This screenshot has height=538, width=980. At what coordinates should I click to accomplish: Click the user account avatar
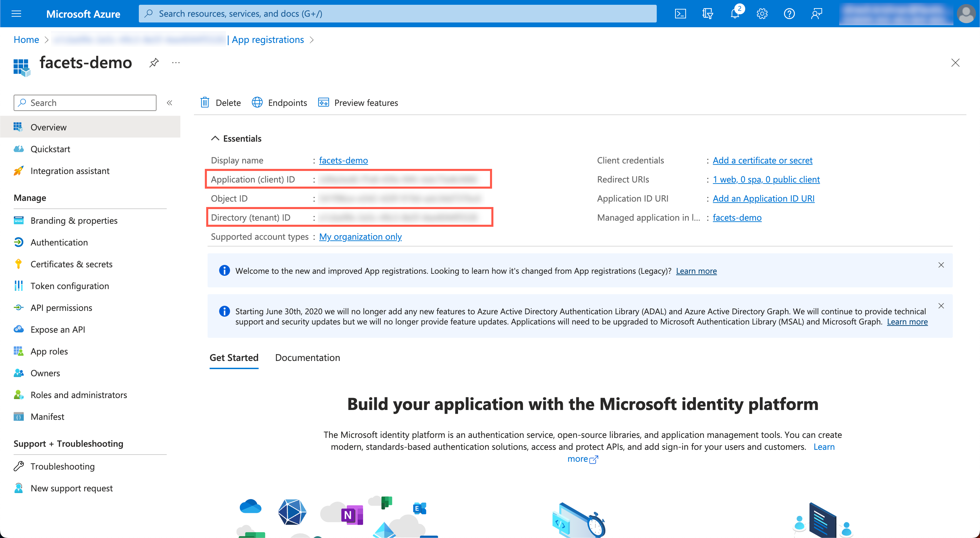click(966, 14)
